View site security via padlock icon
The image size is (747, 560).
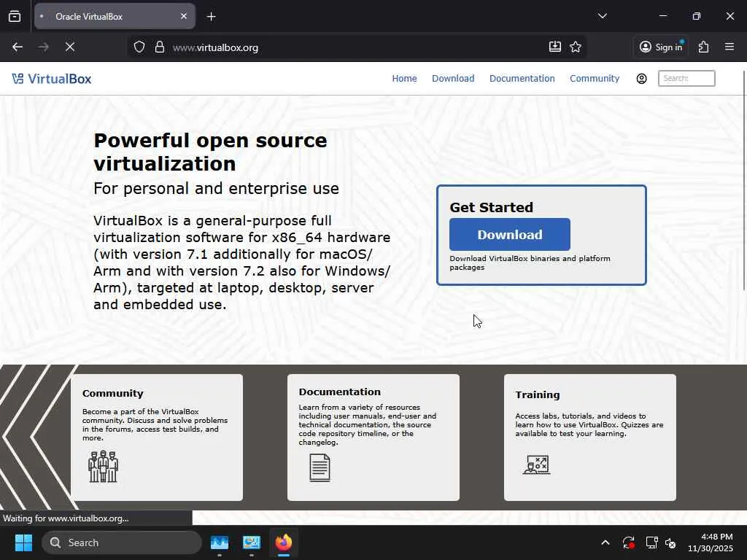point(160,47)
